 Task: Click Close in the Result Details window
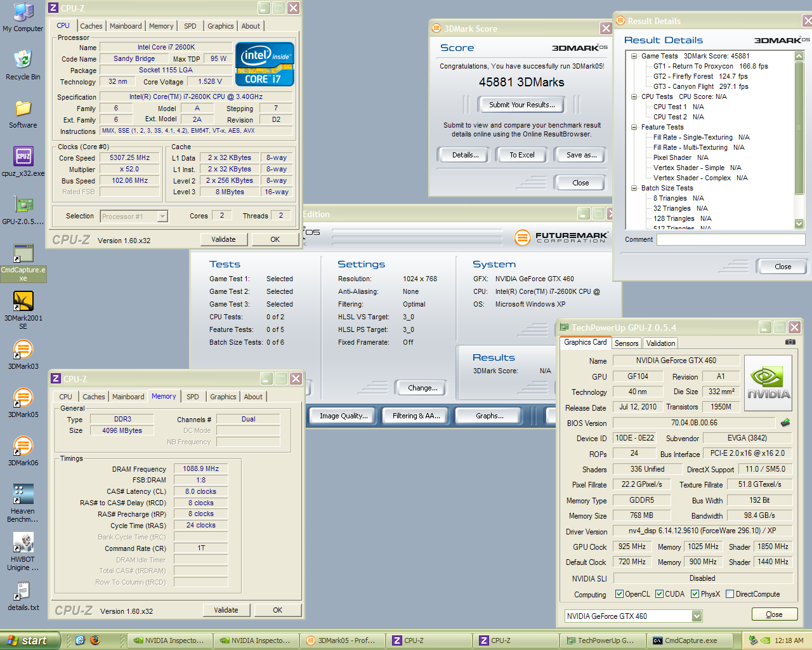(x=783, y=267)
